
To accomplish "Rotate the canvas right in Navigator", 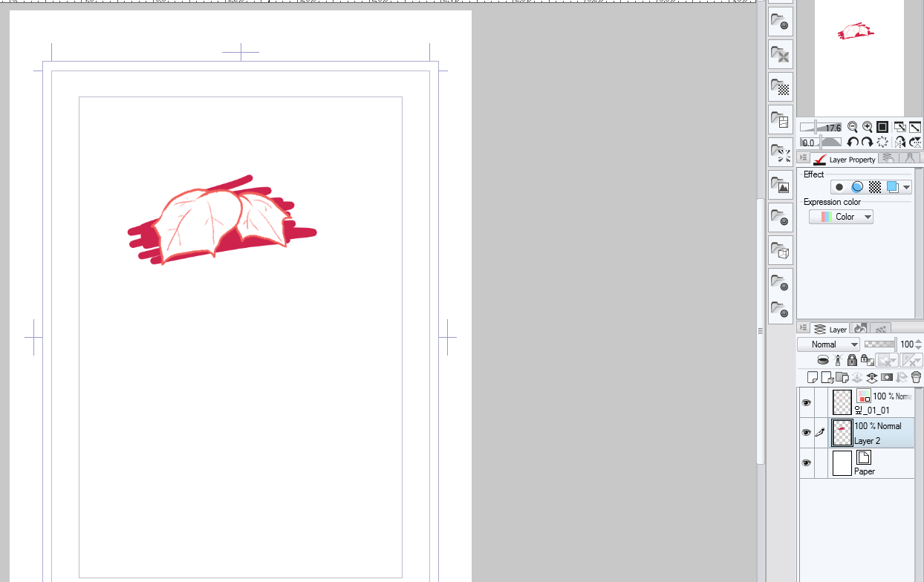I will pyautogui.click(x=867, y=142).
